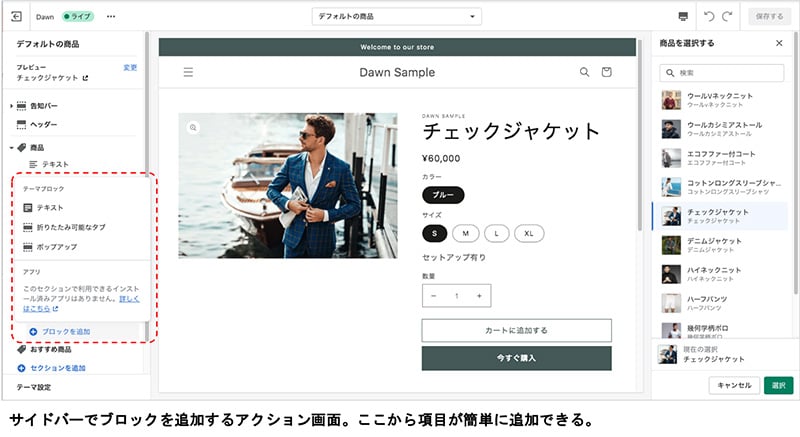Choose 折りたたみ可能なタブ block from the list
The height and width of the screenshot is (437, 800).
[70, 227]
